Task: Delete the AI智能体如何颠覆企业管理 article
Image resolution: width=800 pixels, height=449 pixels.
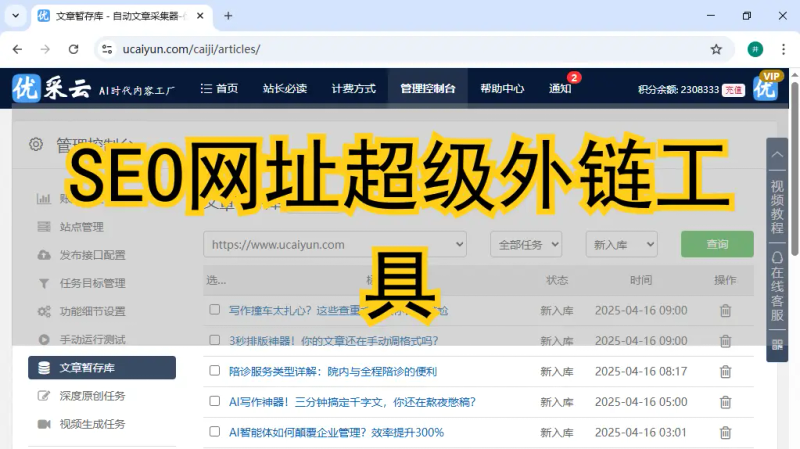Action: pos(725,433)
